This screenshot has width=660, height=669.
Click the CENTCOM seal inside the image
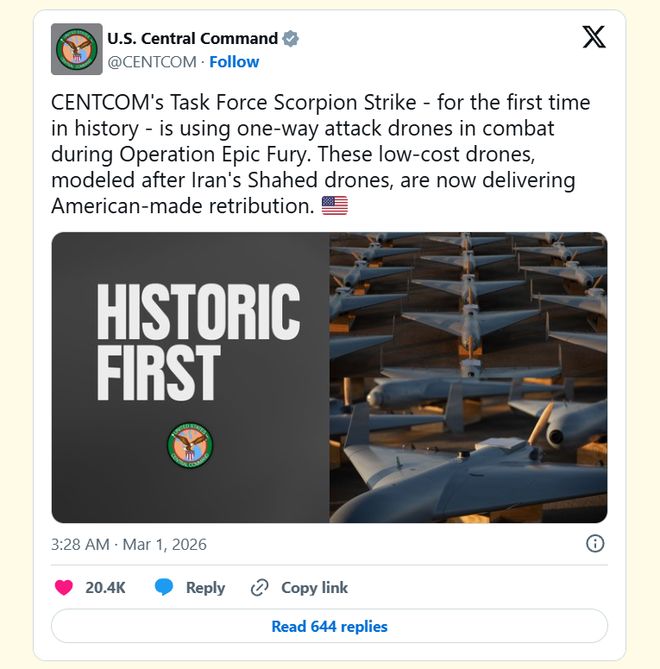point(190,447)
